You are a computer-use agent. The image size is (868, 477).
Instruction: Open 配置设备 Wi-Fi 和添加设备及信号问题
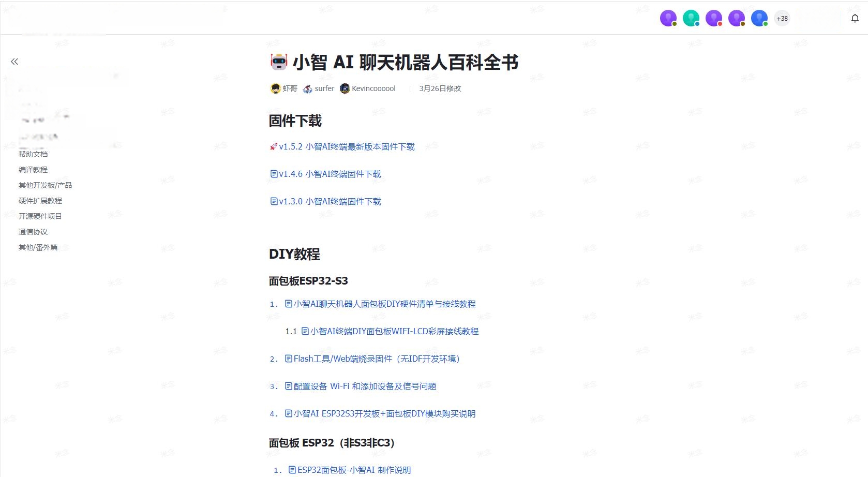pyautogui.click(x=365, y=386)
